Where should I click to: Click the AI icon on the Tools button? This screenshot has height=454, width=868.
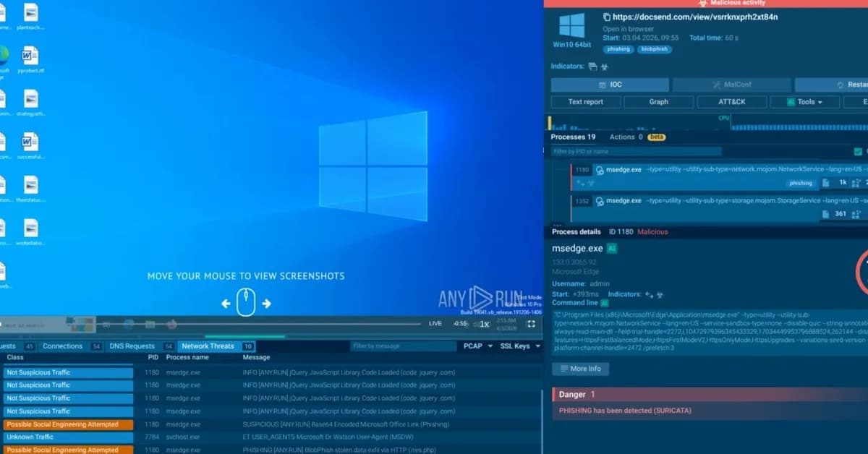click(x=791, y=102)
